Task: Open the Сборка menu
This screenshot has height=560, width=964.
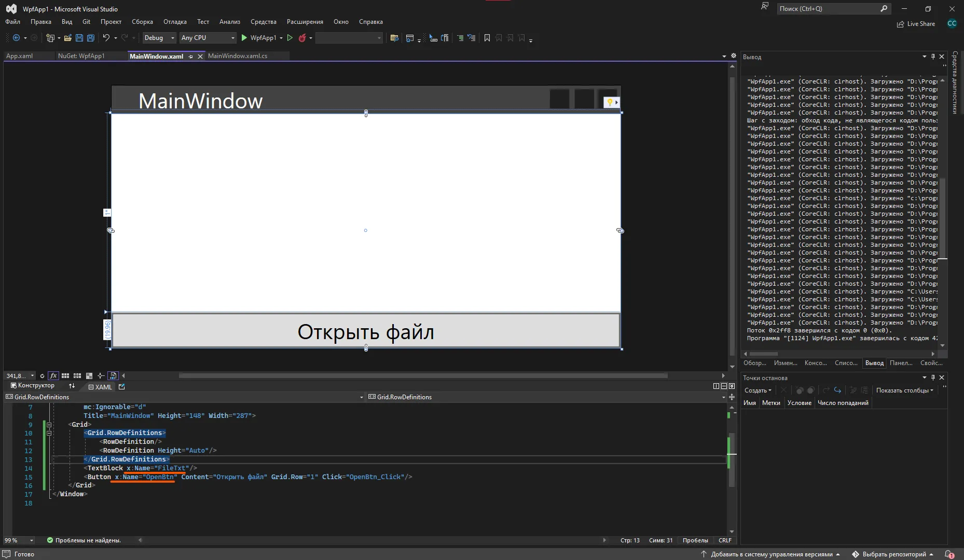Action: coord(142,22)
